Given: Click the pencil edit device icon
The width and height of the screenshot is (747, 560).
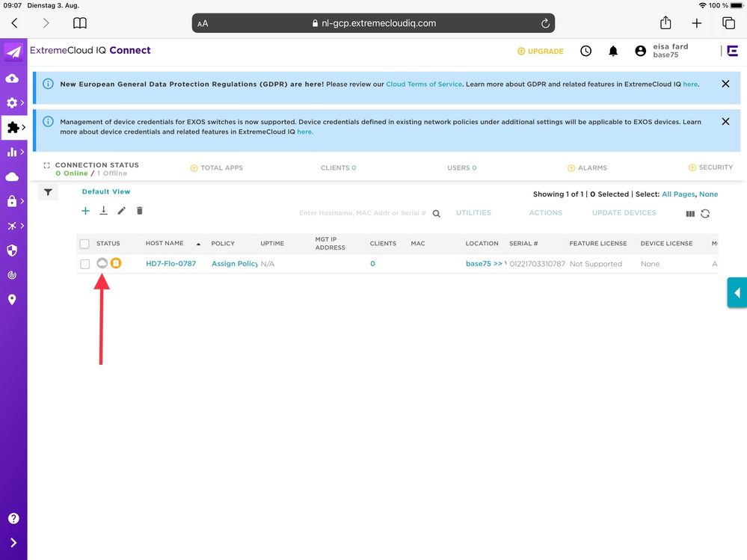Looking at the screenshot, I should click(x=121, y=211).
